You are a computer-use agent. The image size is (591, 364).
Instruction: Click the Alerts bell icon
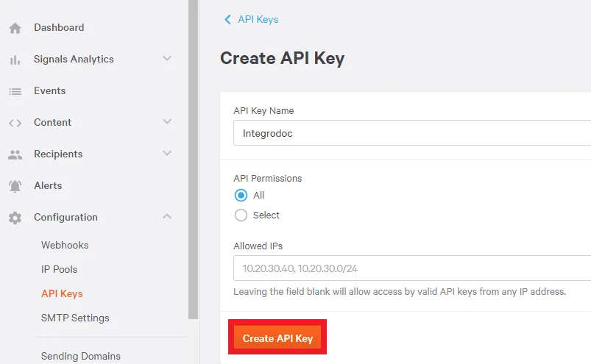(15, 186)
